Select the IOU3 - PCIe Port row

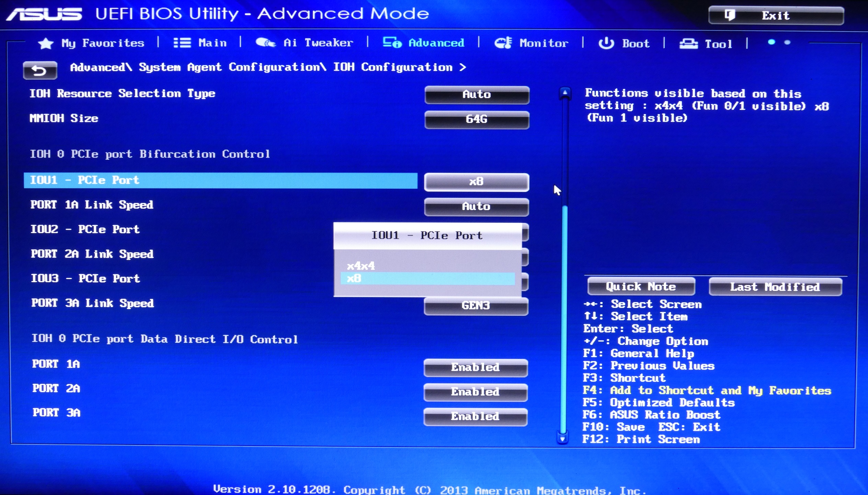pyautogui.click(x=85, y=278)
